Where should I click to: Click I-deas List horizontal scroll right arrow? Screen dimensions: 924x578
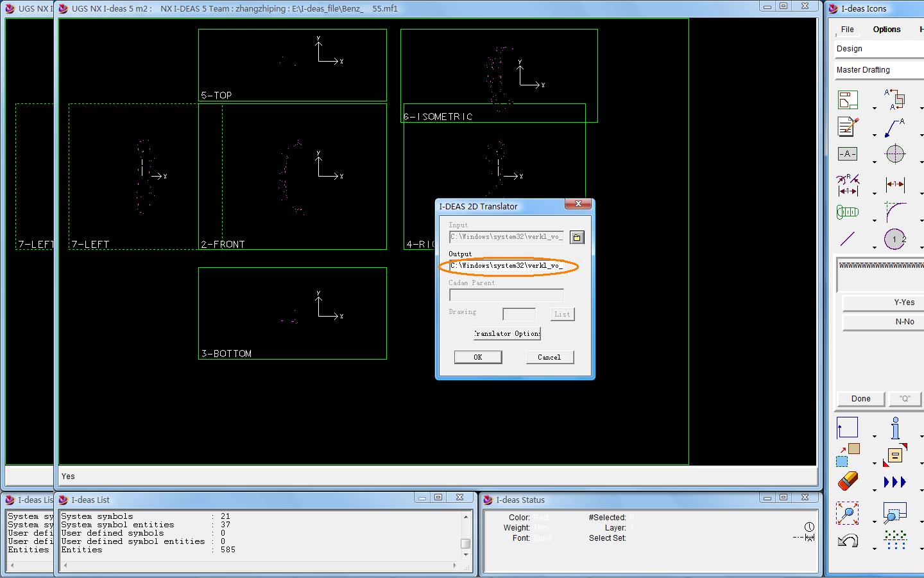tap(455, 566)
